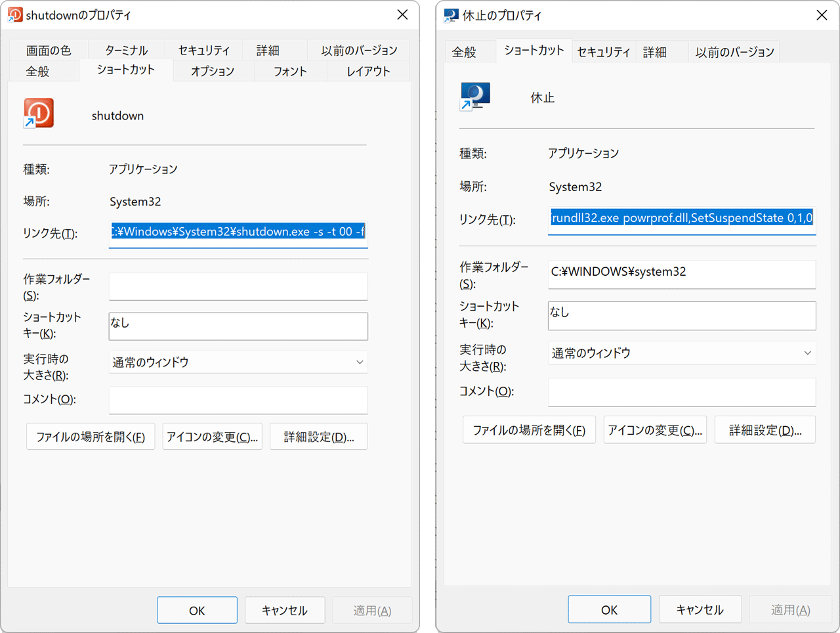The width and height of the screenshot is (840, 633).
Task: Confirm 休止 properties with OK
Action: coord(610,609)
